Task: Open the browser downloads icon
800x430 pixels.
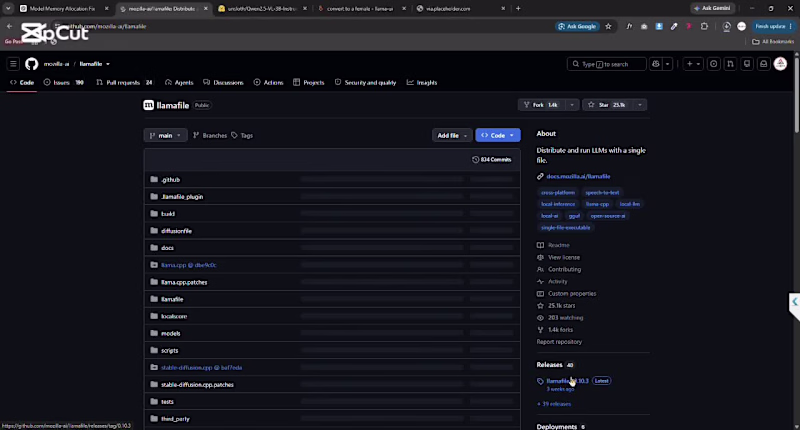Action: coord(727,27)
